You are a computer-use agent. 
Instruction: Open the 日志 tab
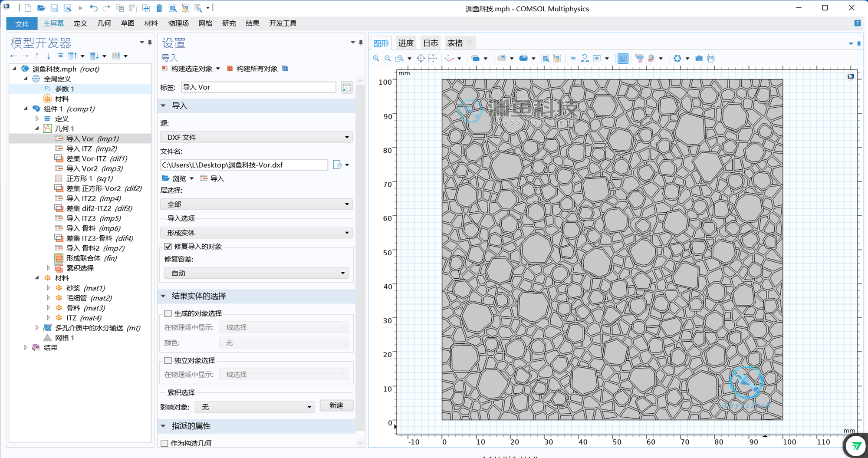431,43
